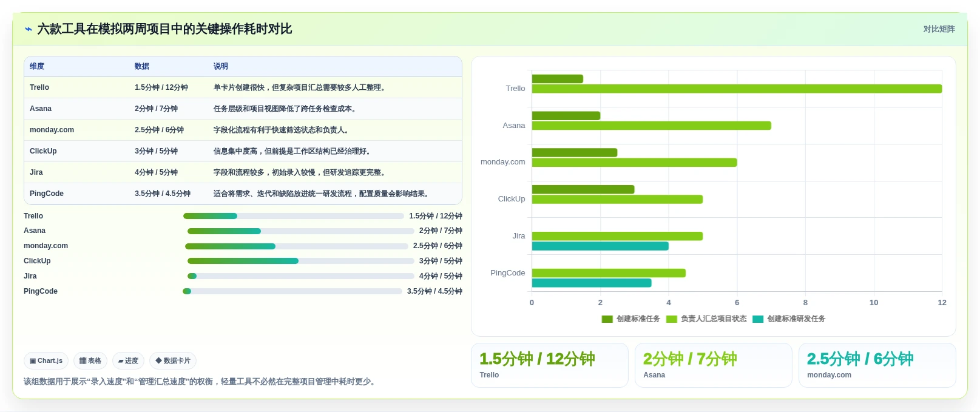Click the Jira progress bar
Image resolution: width=980 pixels, height=412 pixels.
301,276
